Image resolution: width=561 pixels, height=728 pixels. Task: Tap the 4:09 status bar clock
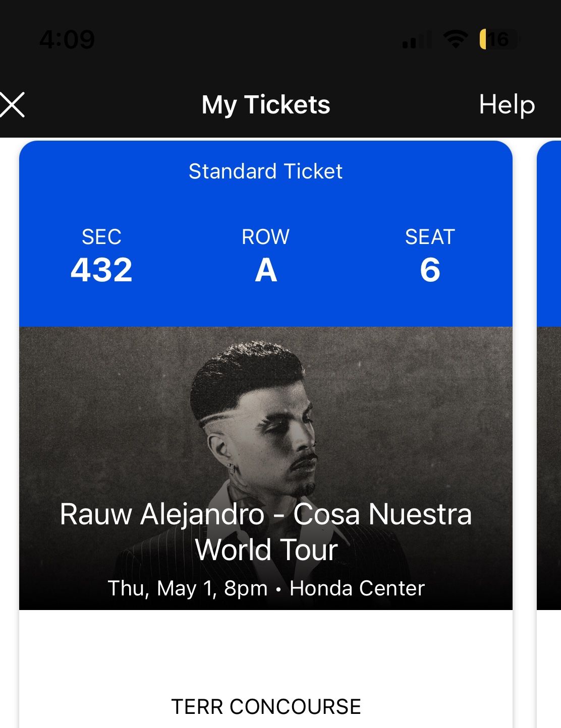pos(67,39)
